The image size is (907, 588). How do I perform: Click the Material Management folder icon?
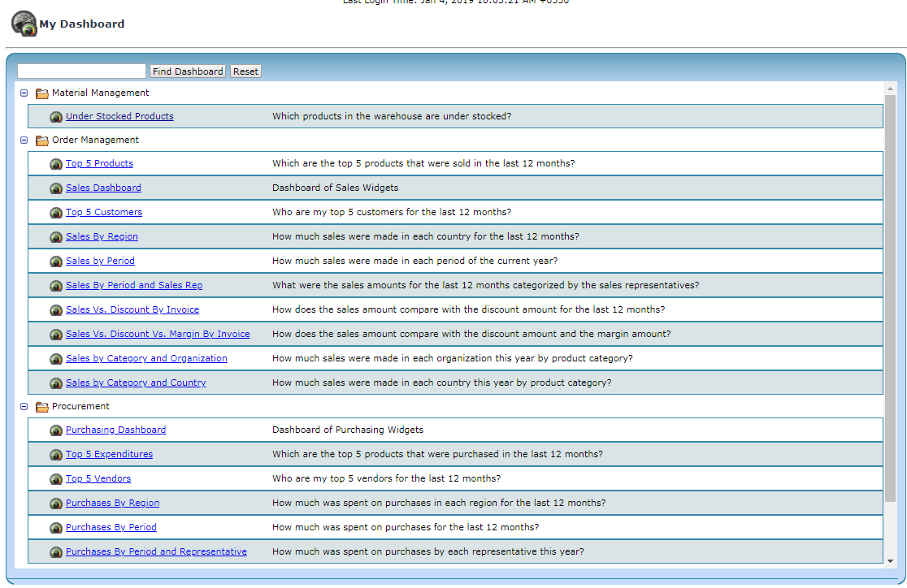point(41,93)
